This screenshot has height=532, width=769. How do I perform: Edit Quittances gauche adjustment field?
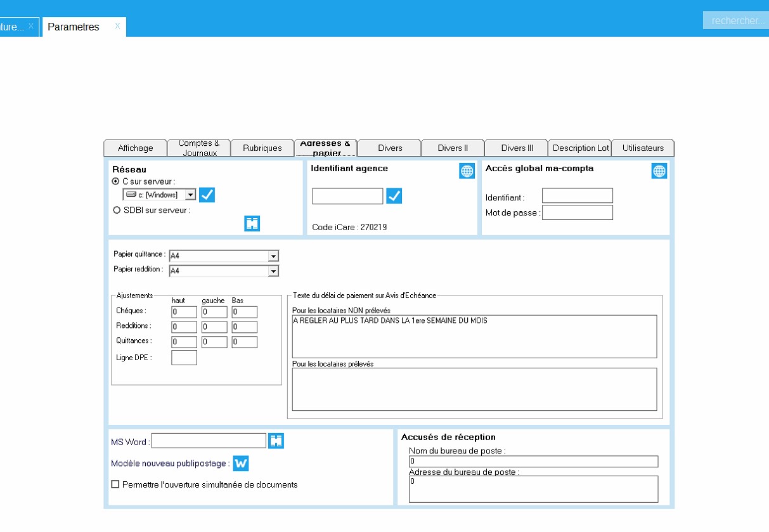click(214, 342)
